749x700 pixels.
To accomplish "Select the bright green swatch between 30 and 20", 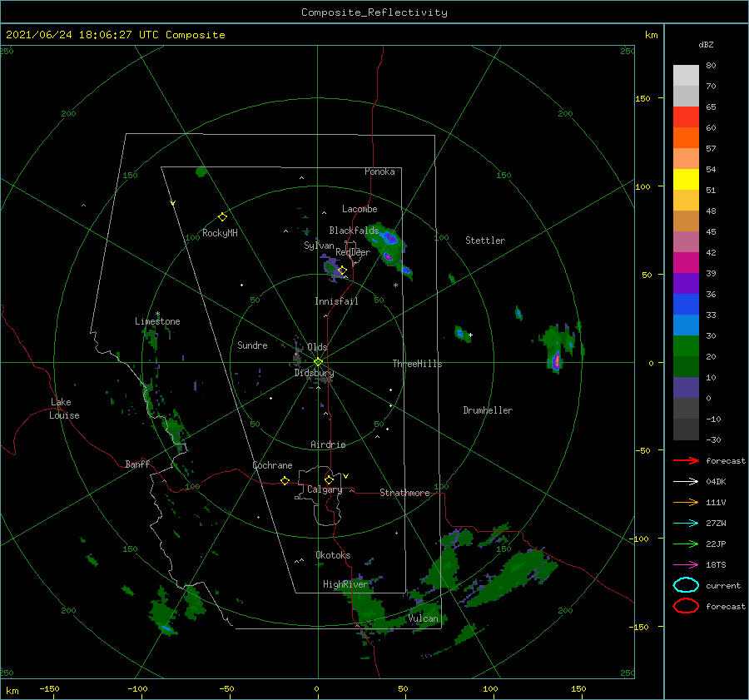I will 686,346.
